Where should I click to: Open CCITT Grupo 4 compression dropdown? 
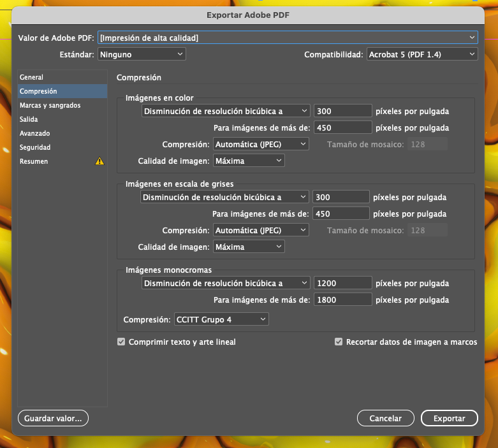[x=221, y=319]
